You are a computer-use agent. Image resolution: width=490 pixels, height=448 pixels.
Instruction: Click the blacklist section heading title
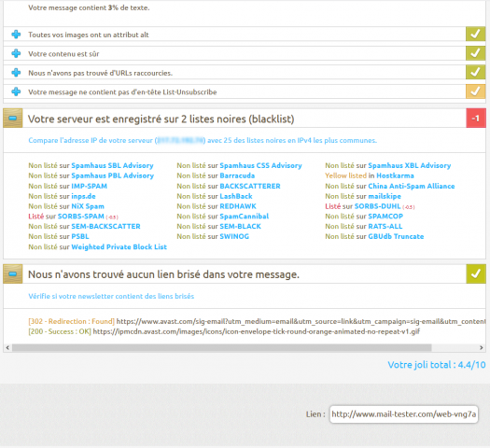[x=161, y=119]
